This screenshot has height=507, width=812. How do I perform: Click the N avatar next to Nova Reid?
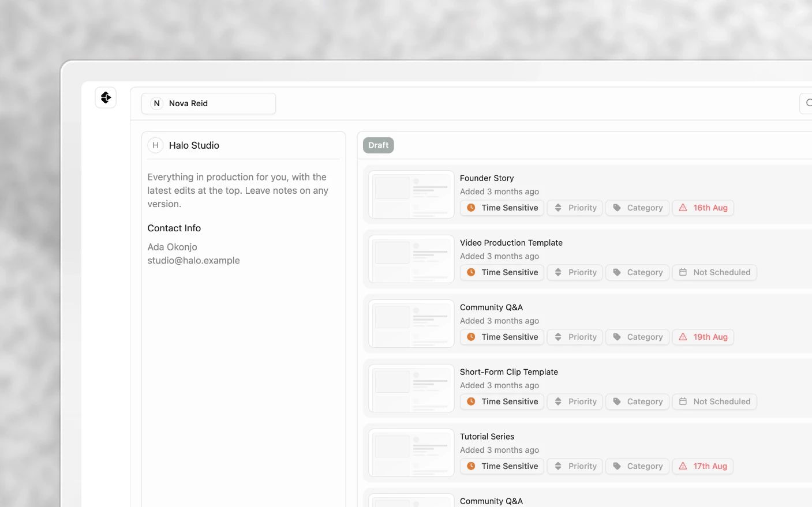tap(156, 103)
